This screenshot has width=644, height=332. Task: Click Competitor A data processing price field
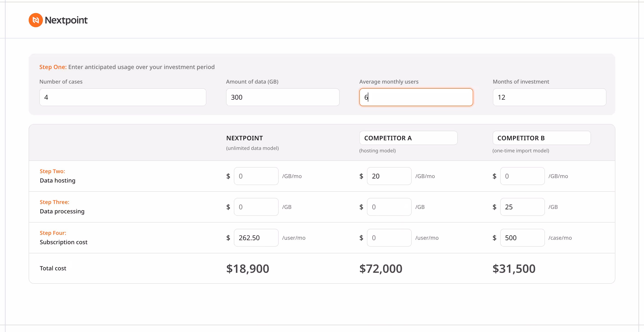pos(389,207)
